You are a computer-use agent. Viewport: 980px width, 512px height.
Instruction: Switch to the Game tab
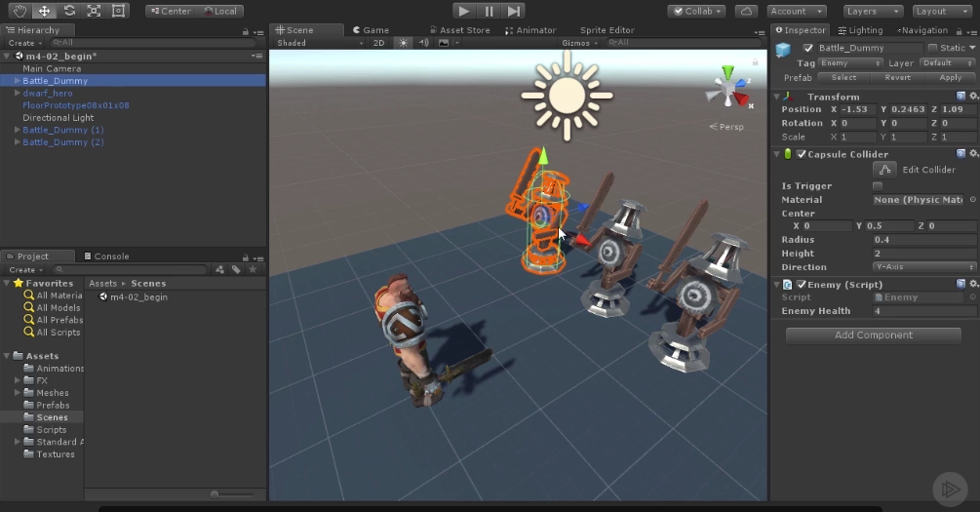coord(371,30)
